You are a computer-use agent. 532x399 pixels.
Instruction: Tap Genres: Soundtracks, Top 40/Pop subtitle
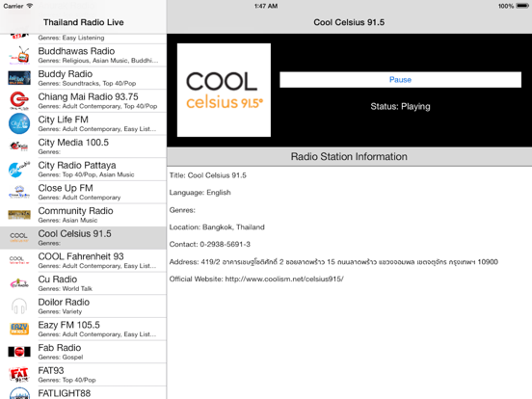(x=87, y=84)
